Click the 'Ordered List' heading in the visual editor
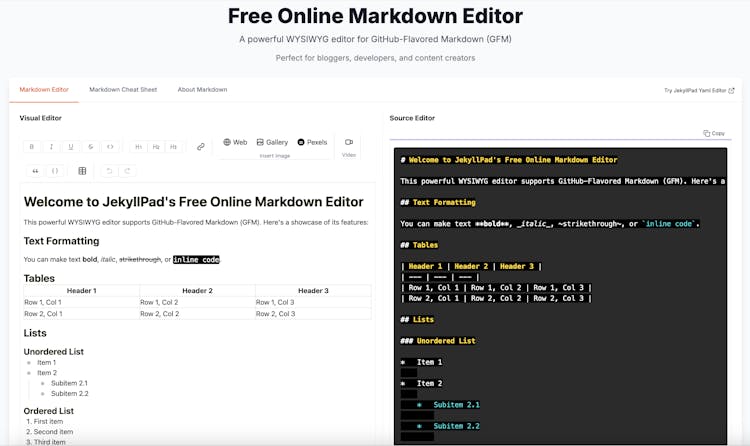 [49, 411]
